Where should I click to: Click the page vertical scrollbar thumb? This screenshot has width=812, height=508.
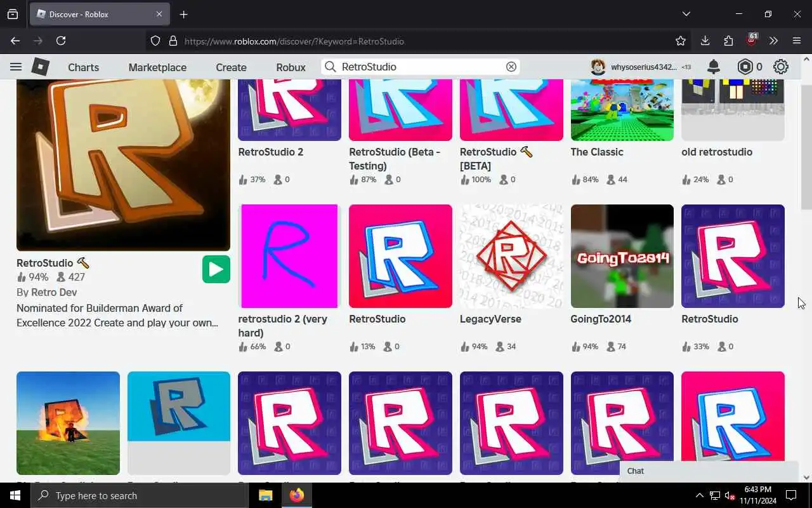(806, 146)
